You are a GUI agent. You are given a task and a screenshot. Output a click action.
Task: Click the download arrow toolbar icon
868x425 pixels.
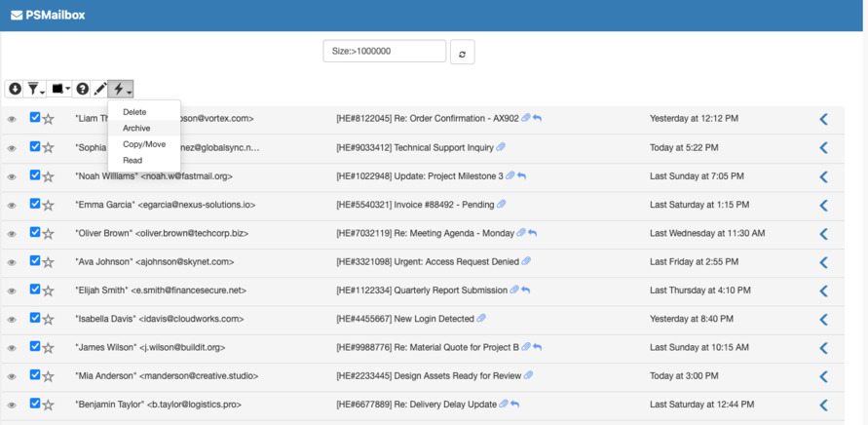tap(15, 89)
